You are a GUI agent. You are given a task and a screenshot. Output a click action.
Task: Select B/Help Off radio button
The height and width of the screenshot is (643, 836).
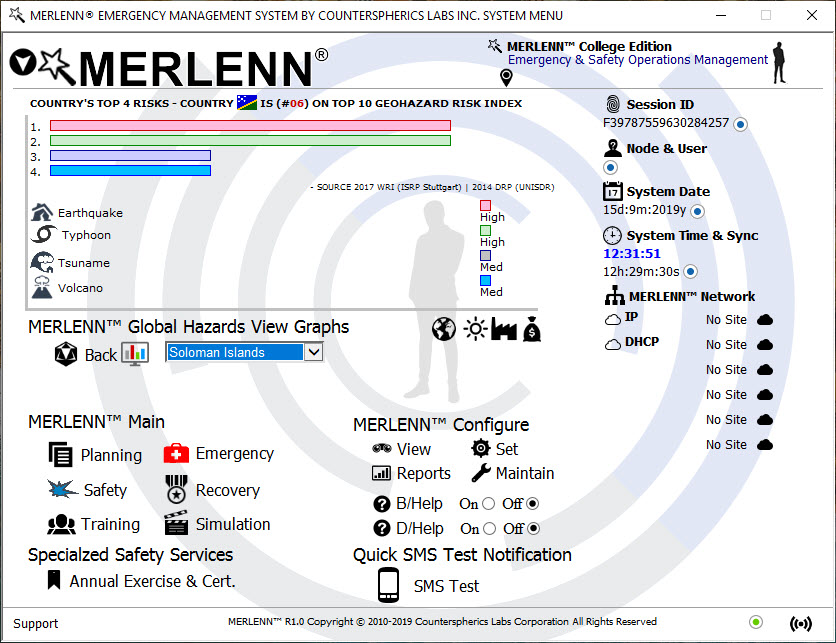533,503
